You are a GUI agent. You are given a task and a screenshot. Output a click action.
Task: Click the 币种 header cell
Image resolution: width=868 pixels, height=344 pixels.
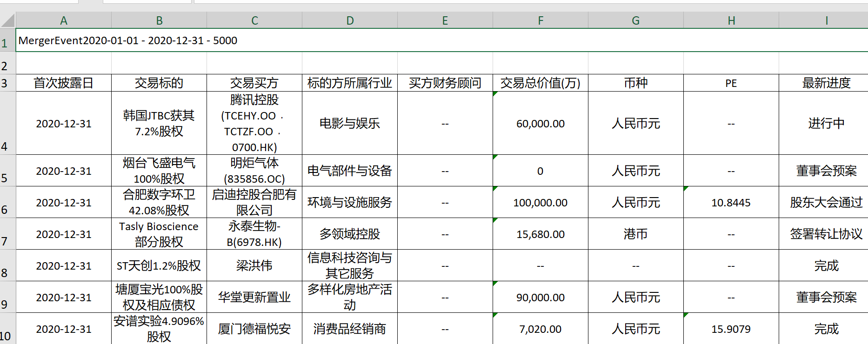[x=636, y=83]
